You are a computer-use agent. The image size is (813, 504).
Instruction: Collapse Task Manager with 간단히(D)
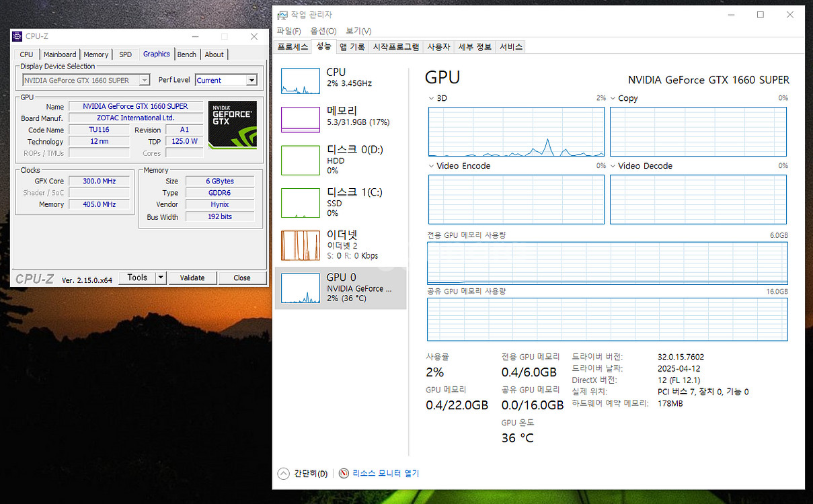(x=303, y=473)
